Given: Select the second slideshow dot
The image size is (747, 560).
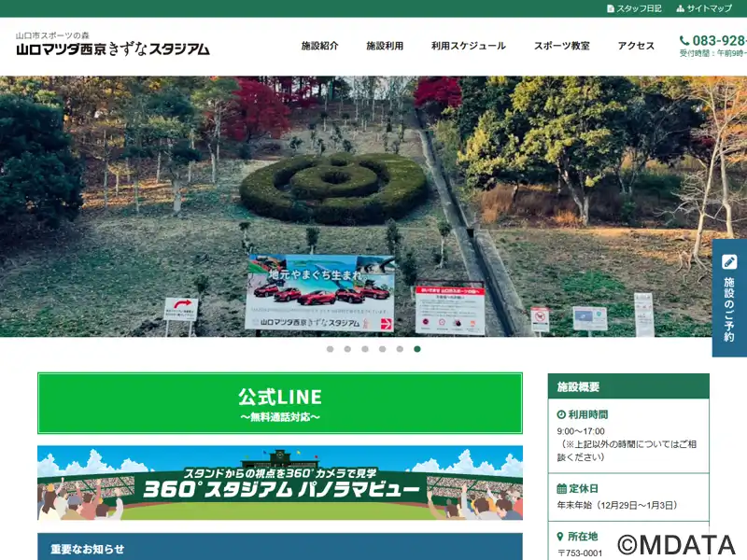Looking at the screenshot, I should (347, 349).
